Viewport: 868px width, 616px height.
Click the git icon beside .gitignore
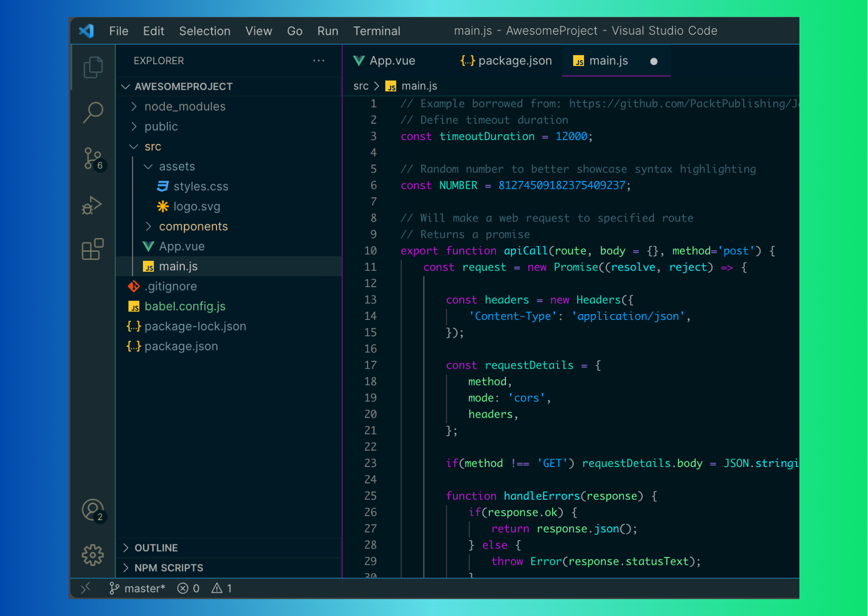pos(134,286)
